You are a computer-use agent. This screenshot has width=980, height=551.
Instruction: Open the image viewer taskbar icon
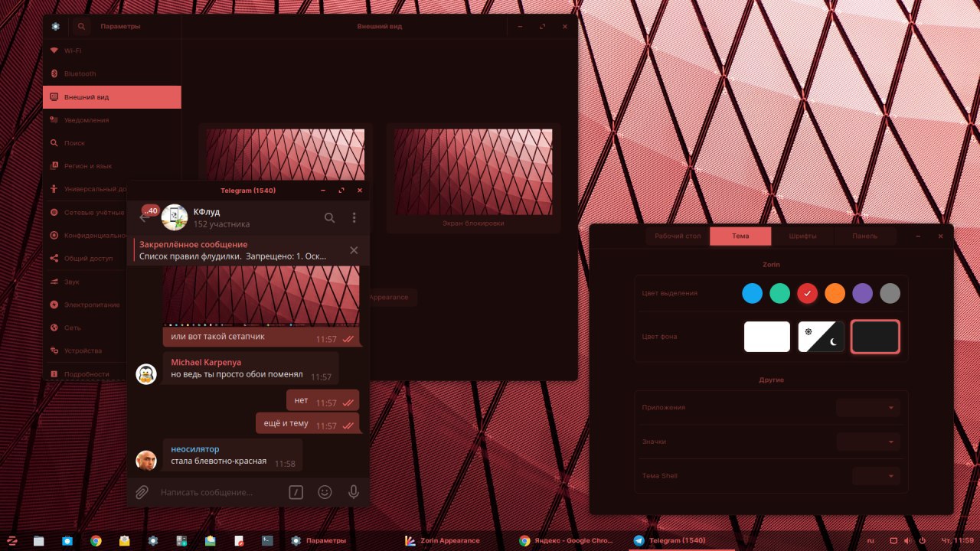pos(210,540)
